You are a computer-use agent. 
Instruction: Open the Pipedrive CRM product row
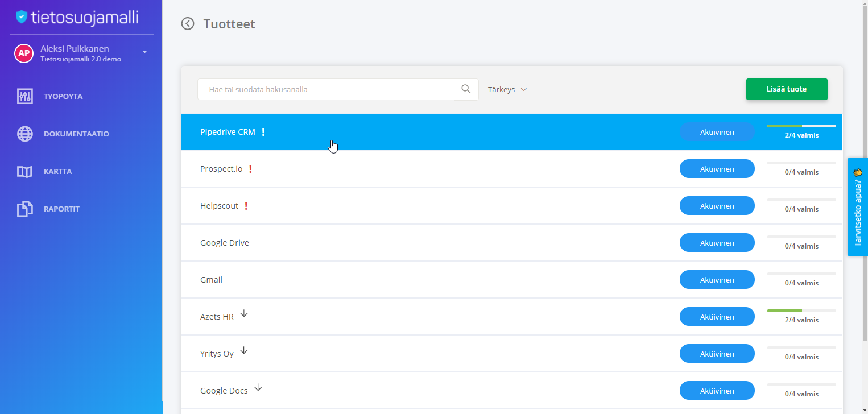[x=512, y=132]
